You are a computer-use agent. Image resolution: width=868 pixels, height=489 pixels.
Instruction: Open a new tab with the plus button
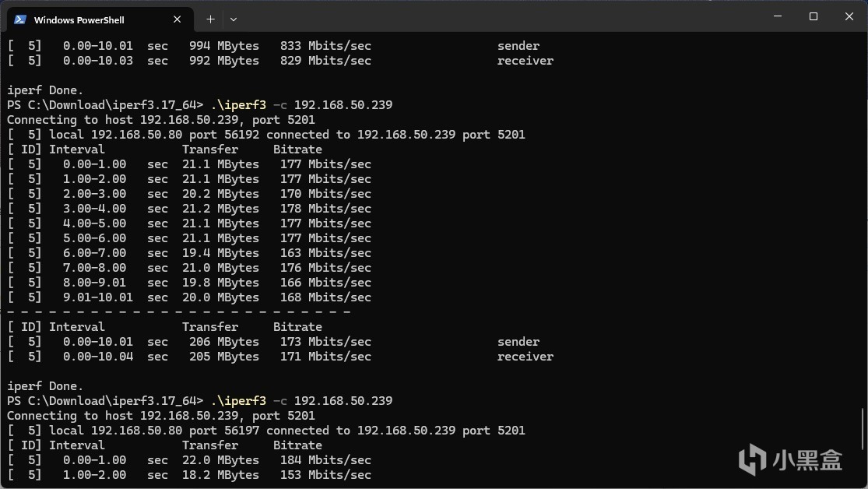click(210, 19)
